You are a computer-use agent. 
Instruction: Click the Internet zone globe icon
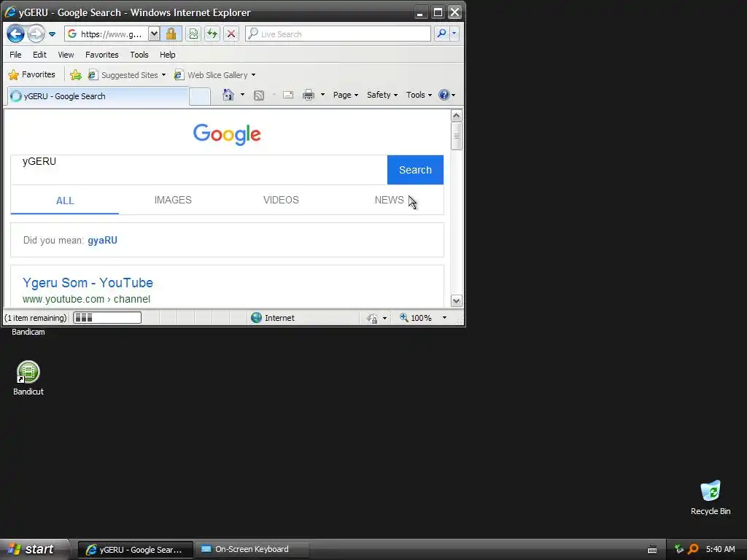pos(256,318)
